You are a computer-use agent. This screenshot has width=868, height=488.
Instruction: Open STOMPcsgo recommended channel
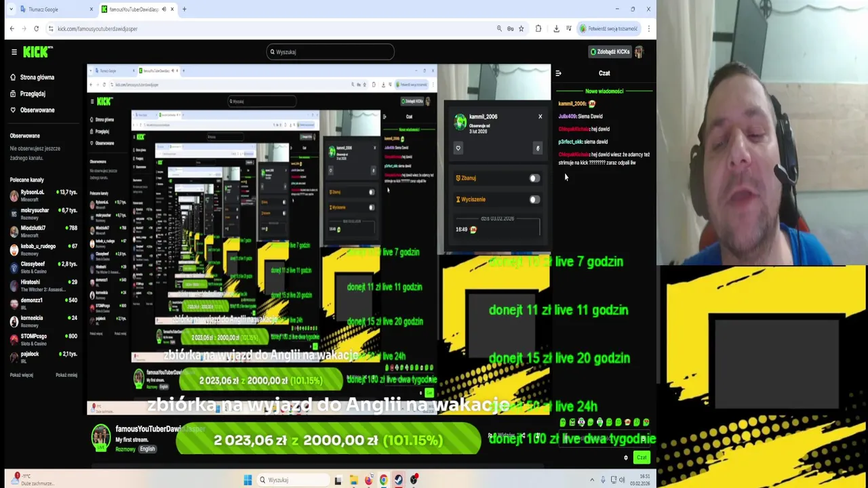click(x=43, y=339)
